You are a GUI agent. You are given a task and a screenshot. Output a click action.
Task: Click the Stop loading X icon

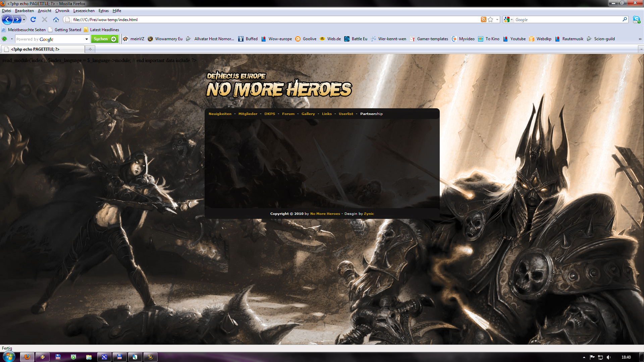tap(44, 19)
